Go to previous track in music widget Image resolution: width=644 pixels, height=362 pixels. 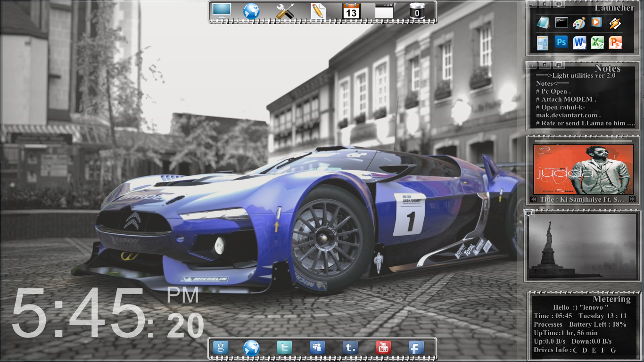coord(533,199)
